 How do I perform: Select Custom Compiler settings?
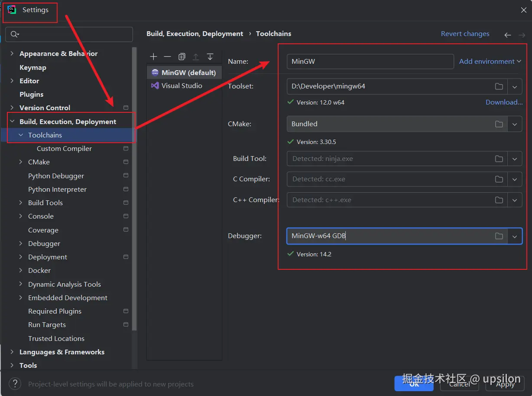coord(64,148)
